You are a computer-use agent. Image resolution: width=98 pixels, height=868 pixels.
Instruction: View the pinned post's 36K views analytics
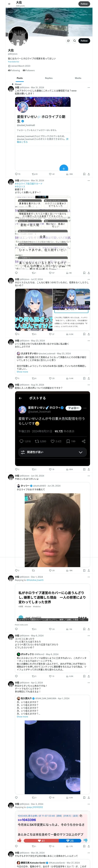pyautogui.click(x=69, y=174)
